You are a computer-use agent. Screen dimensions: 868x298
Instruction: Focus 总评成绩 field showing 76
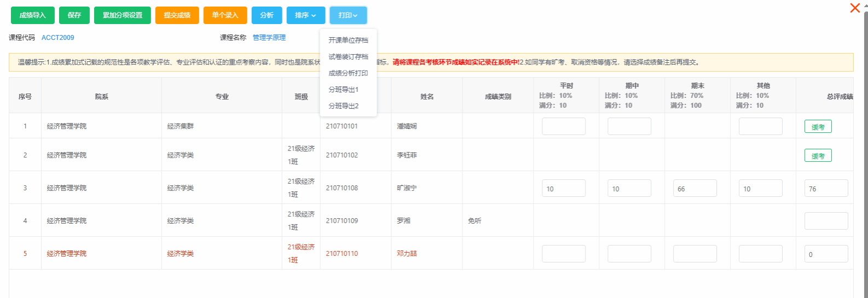[x=826, y=188]
